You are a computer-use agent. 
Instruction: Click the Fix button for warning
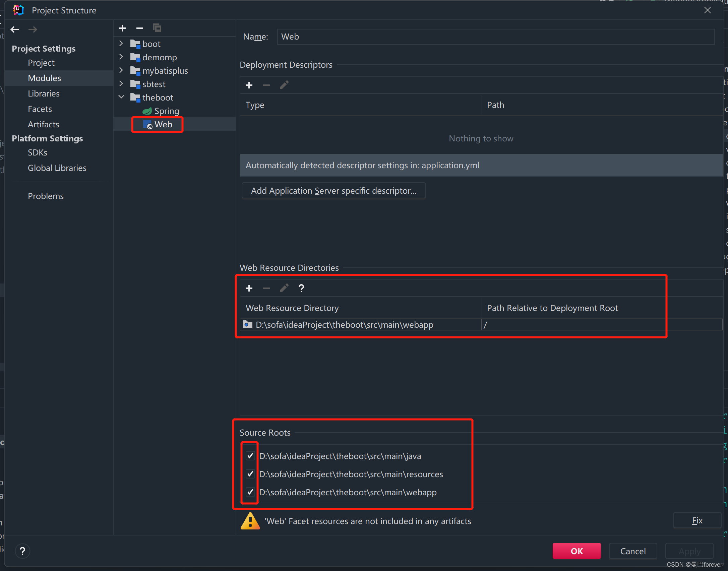[697, 520]
